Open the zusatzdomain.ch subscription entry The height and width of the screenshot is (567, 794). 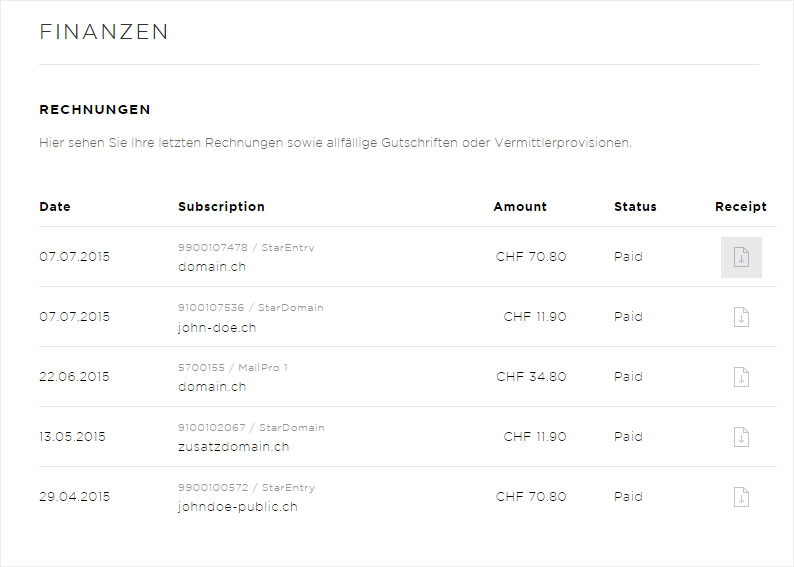tap(233, 447)
